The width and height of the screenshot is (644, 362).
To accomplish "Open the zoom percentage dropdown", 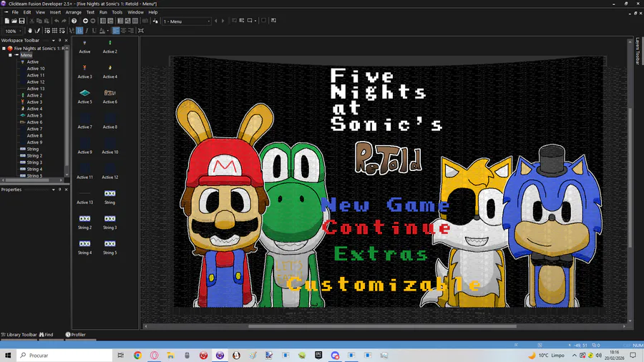I will (x=19, y=31).
